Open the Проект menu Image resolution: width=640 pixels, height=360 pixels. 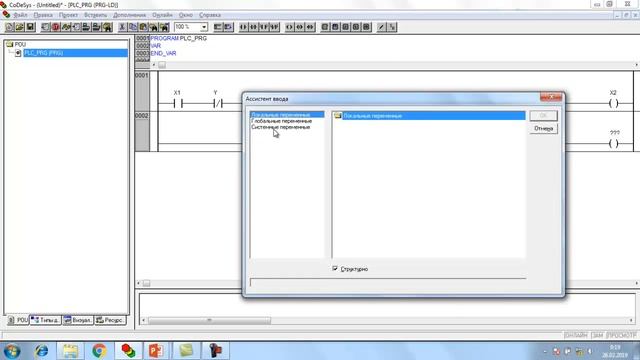(x=68, y=15)
